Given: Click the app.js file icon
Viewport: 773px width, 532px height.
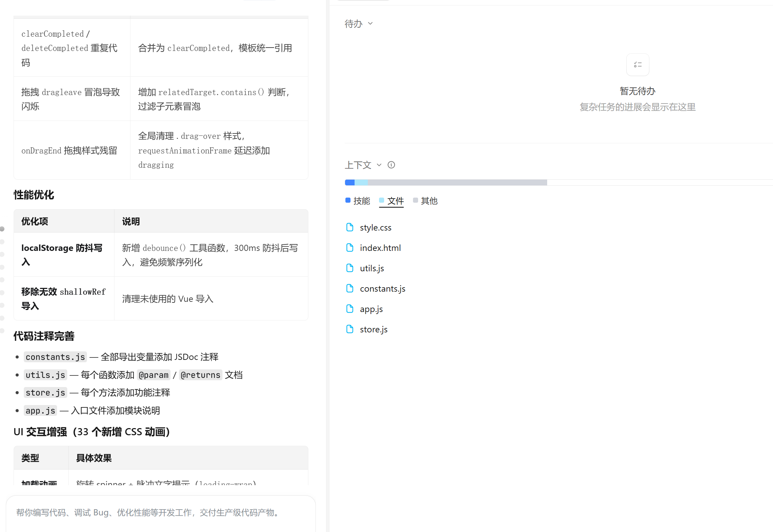Looking at the screenshot, I should [349, 309].
